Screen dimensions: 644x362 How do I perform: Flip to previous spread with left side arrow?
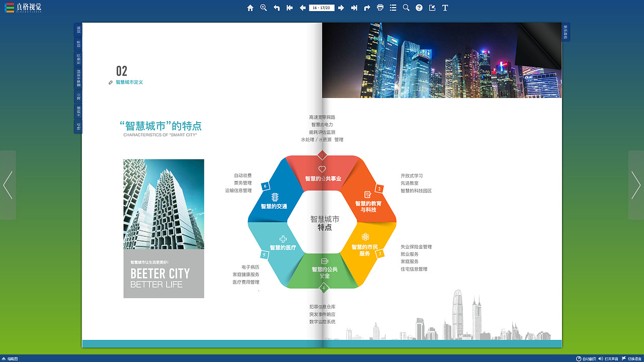[x=8, y=185]
